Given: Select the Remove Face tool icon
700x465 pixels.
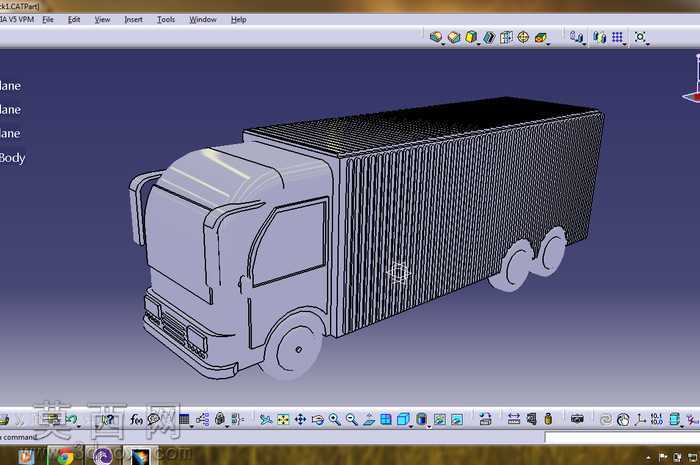Looking at the screenshot, I should coord(541,37).
